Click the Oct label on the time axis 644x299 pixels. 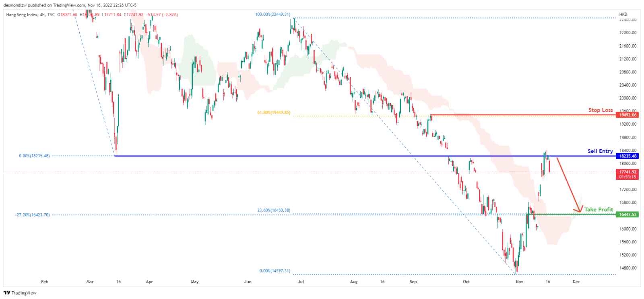[466, 282]
